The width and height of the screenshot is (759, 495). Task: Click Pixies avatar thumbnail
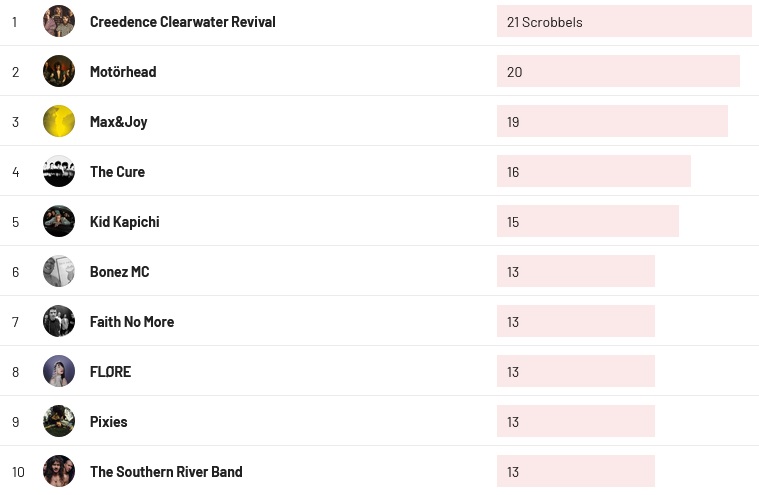pyautogui.click(x=59, y=421)
